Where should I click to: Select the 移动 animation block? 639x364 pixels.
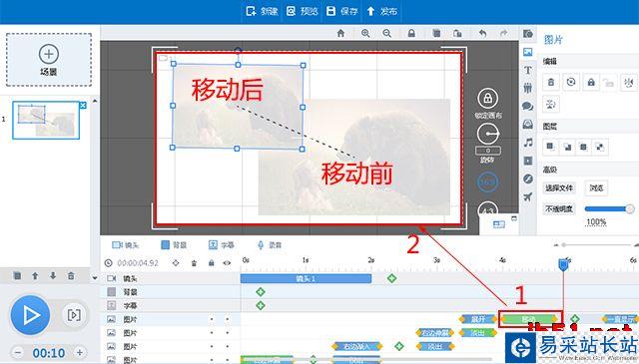pos(528,319)
